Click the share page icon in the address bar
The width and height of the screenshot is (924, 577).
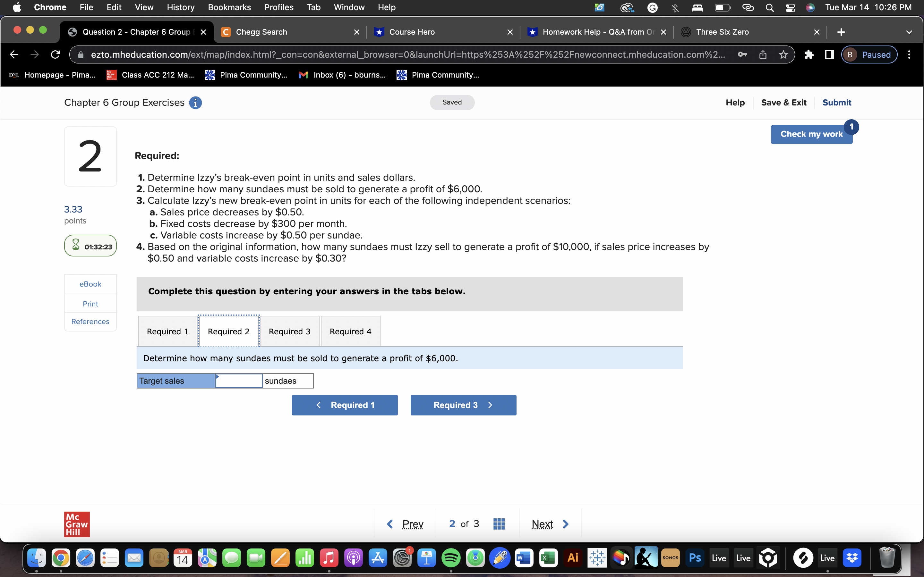pyautogui.click(x=763, y=54)
